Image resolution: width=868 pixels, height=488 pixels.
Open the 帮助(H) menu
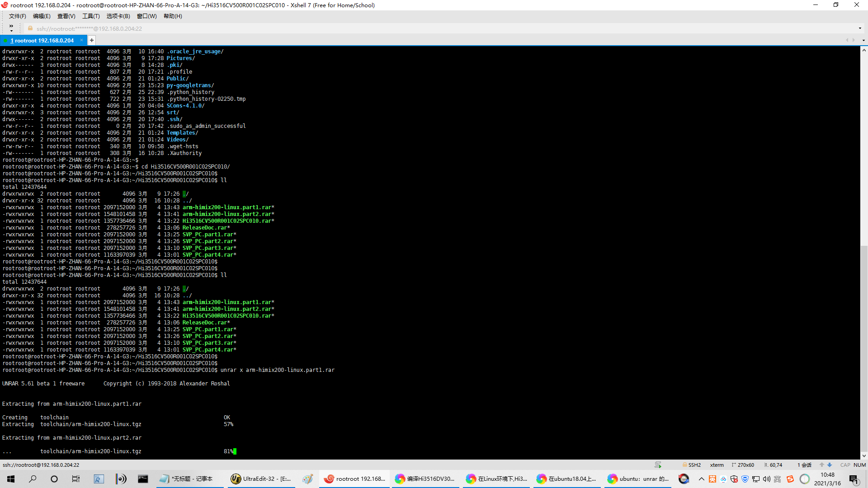tap(173, 16)
